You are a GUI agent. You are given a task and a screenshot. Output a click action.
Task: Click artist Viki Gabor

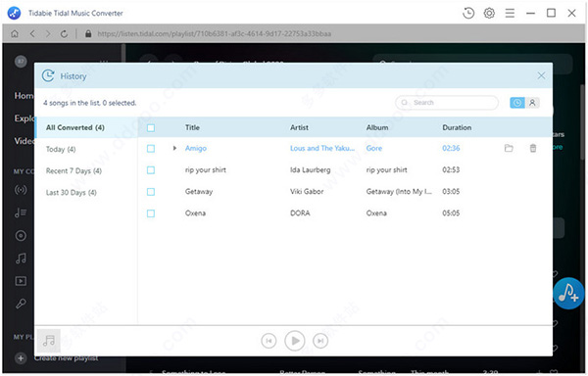pos(307,192)
